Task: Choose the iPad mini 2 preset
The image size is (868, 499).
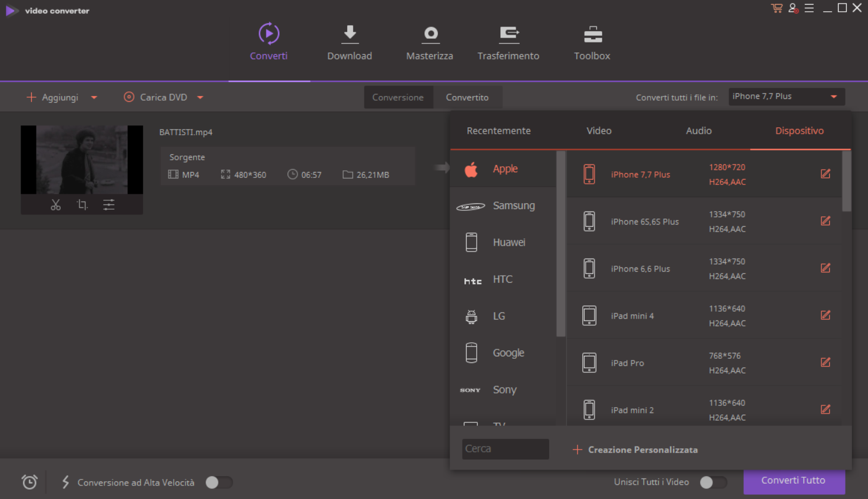Action: point(704,407)
